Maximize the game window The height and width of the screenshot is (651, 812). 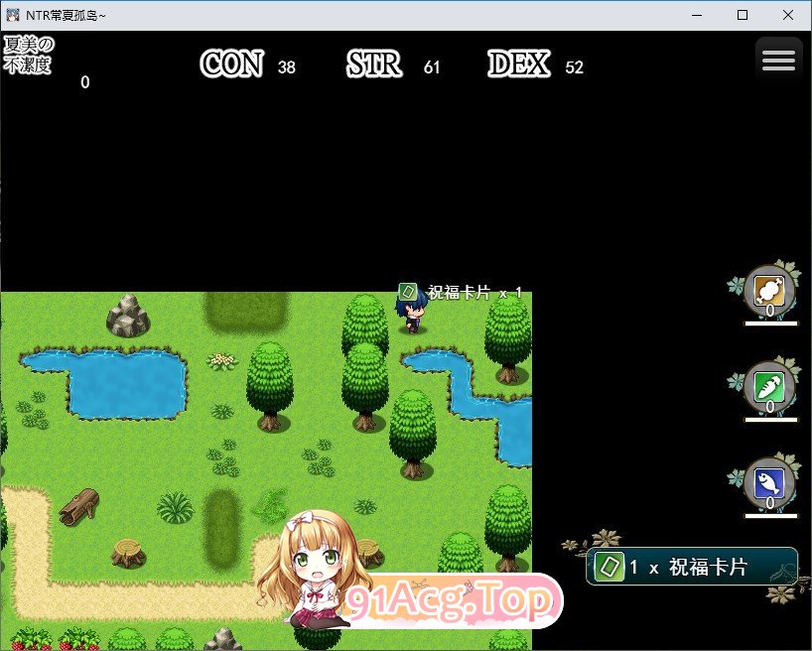pos(743,15)
